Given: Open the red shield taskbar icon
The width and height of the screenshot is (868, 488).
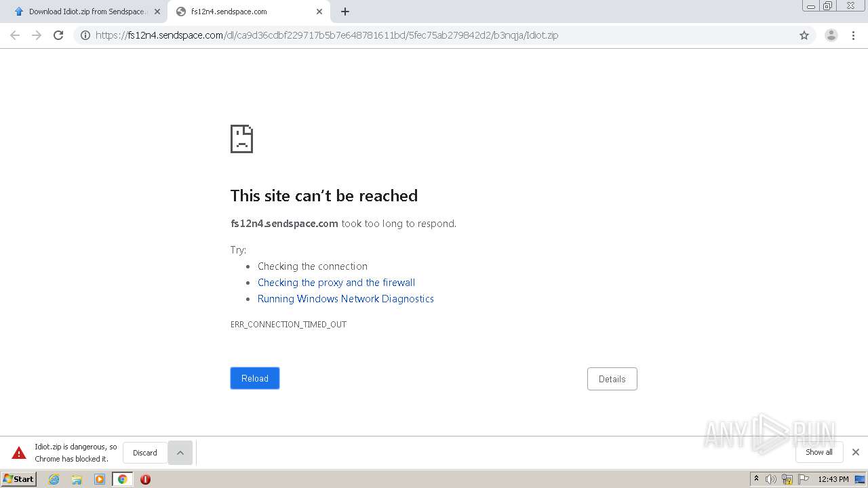Looking at the screenshot, I should 145,479.
